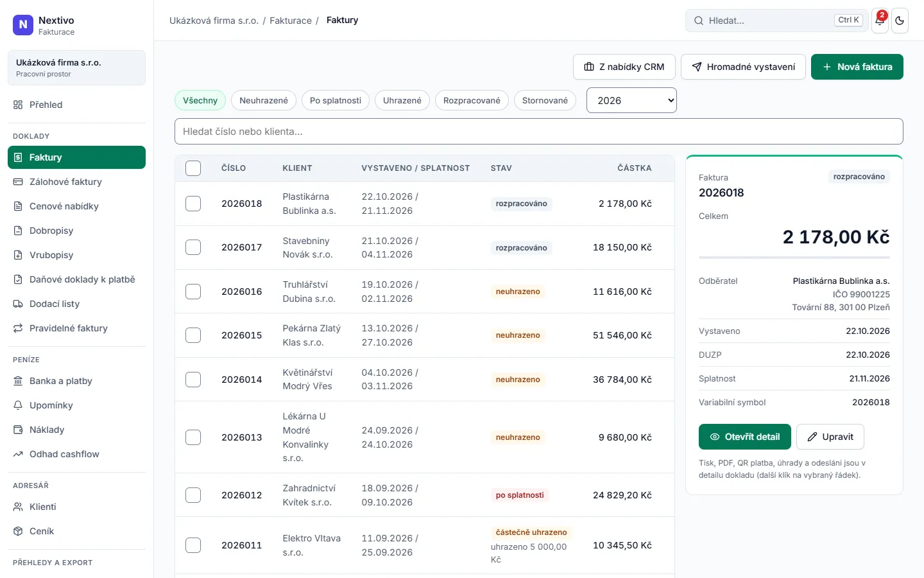Image resolution: width=924 pixels, height=578 pixels.
Task: Click the Ceník box icon
Action: pyautogui.click(x=18, y=531)
